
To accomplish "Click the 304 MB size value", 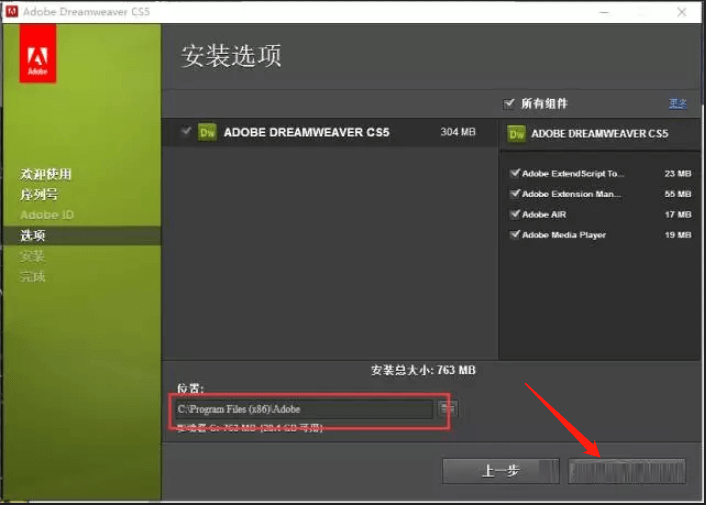I will coord(458,132).
